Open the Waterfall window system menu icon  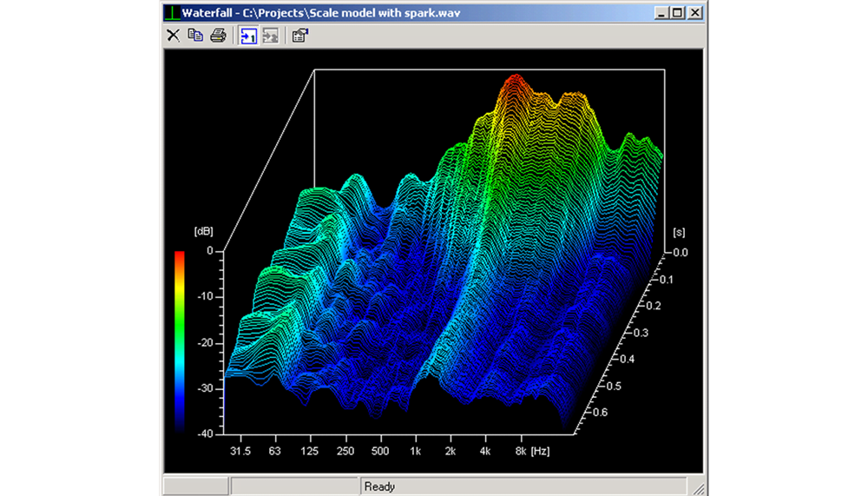click(x=173, y=13)
